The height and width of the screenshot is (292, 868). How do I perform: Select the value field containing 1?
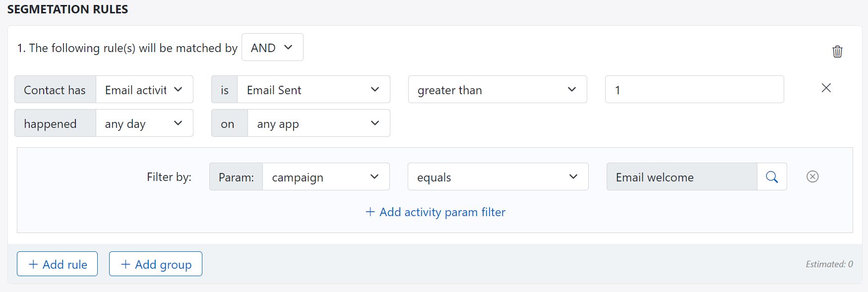pyautogui.click(x=694, y=89)
